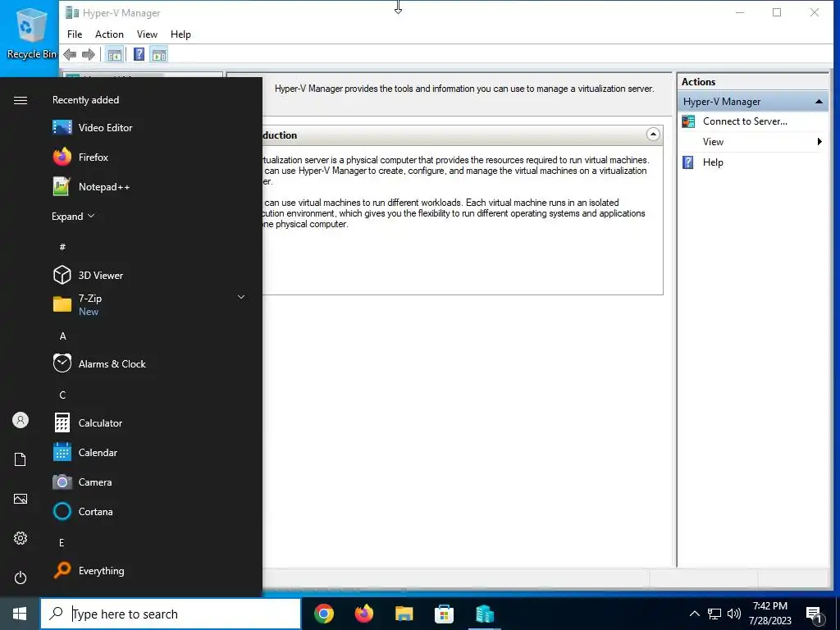This screenshot has height=630, width=840.
Task: Open Documents icon in Start sidebar
Action: [x=21, y=459]
